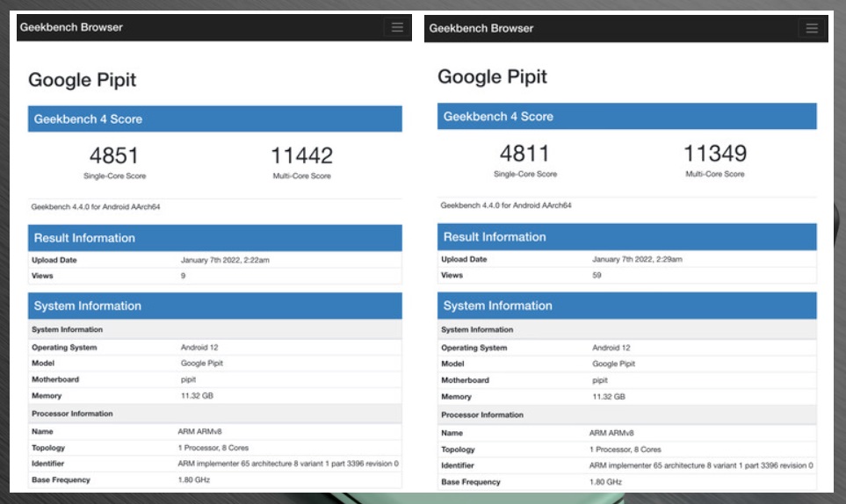Click Geekbench 4 Score header in left panel
Screen dimensions: 846x504
[214, 119]
